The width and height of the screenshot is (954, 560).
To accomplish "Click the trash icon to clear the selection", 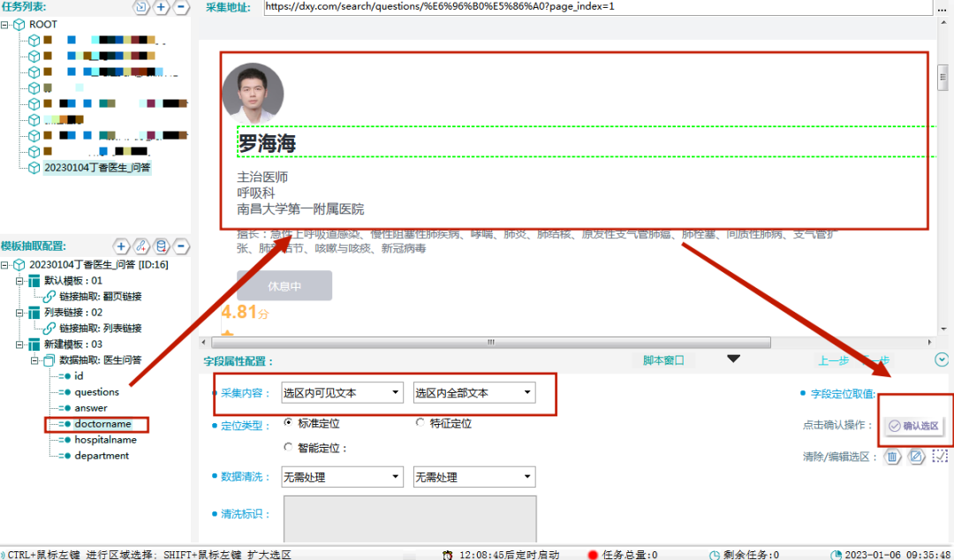I will click(892, 457).
